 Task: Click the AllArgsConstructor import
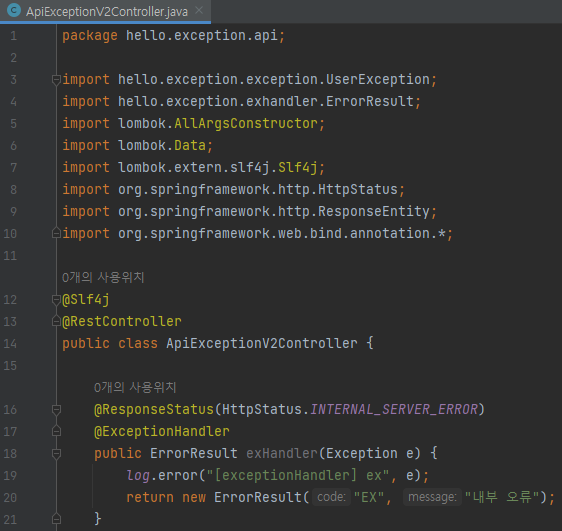246,124
